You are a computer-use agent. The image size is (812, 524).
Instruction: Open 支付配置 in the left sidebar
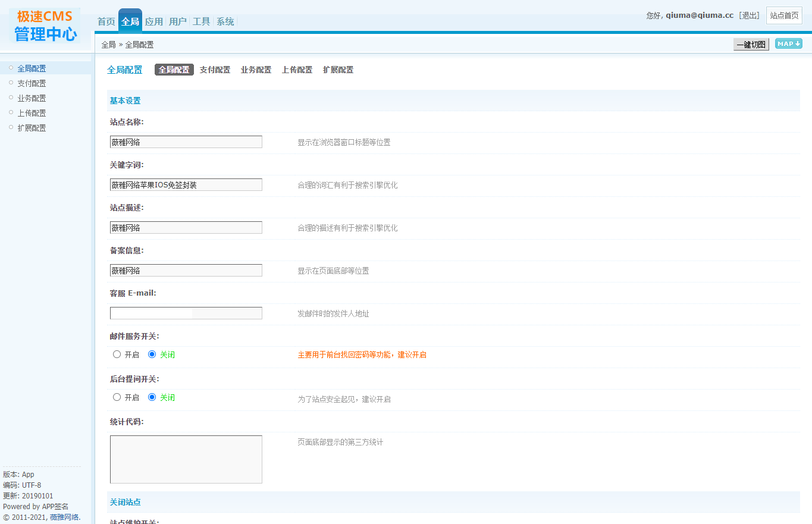(x=32, y=83)
